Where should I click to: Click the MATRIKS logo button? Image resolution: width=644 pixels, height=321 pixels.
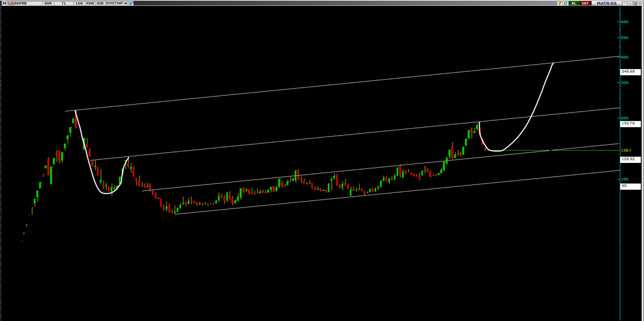point(606,3)
